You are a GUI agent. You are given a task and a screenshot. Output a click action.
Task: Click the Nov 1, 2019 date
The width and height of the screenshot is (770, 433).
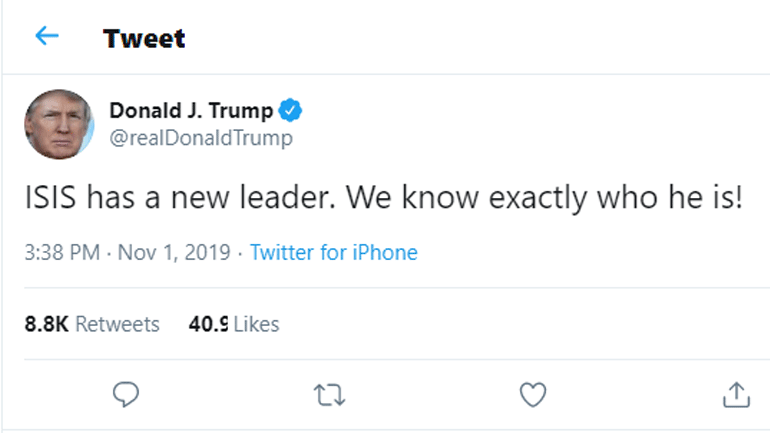pyautogui.click(x=176, y=252)
